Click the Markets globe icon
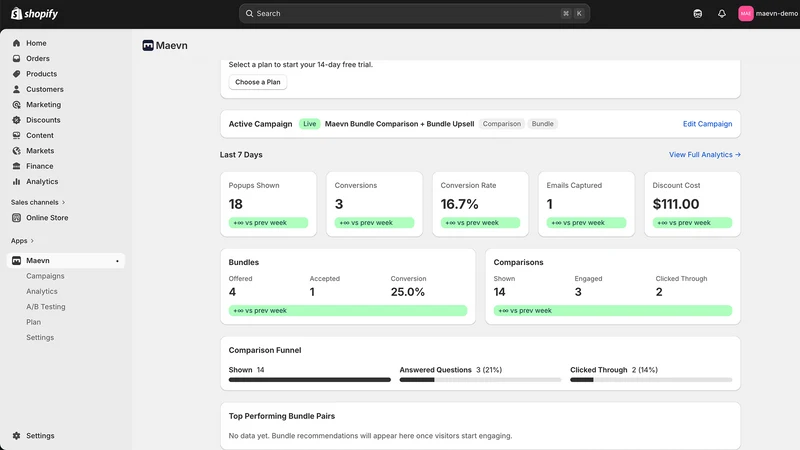 [x=16, y=151]
